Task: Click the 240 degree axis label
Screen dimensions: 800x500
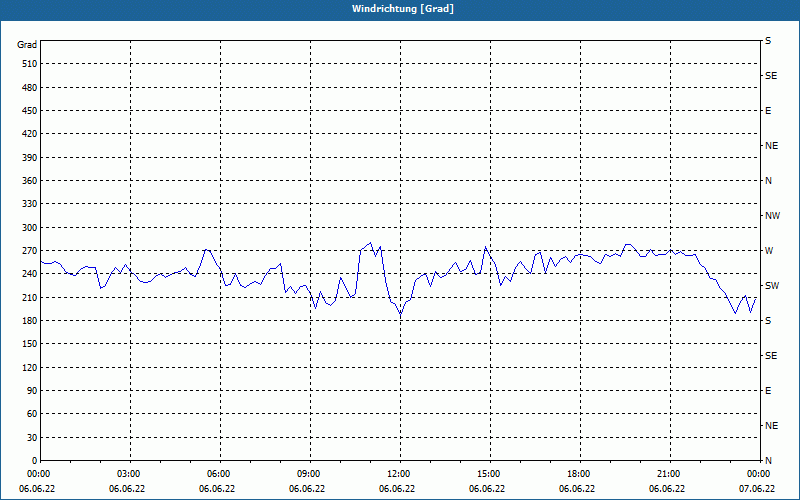Action: pos(30,274)
